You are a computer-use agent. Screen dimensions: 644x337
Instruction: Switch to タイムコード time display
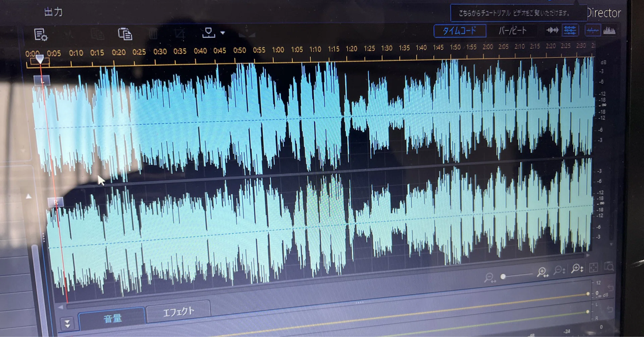(x=460, y=31)
